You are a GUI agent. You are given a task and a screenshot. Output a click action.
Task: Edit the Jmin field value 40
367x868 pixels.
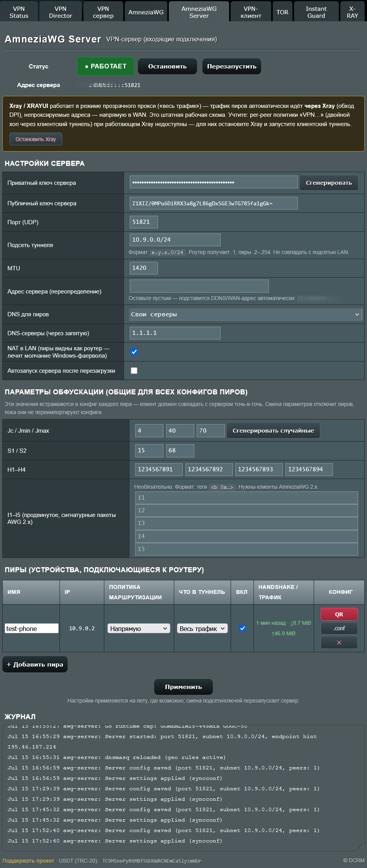coord(180,430)
